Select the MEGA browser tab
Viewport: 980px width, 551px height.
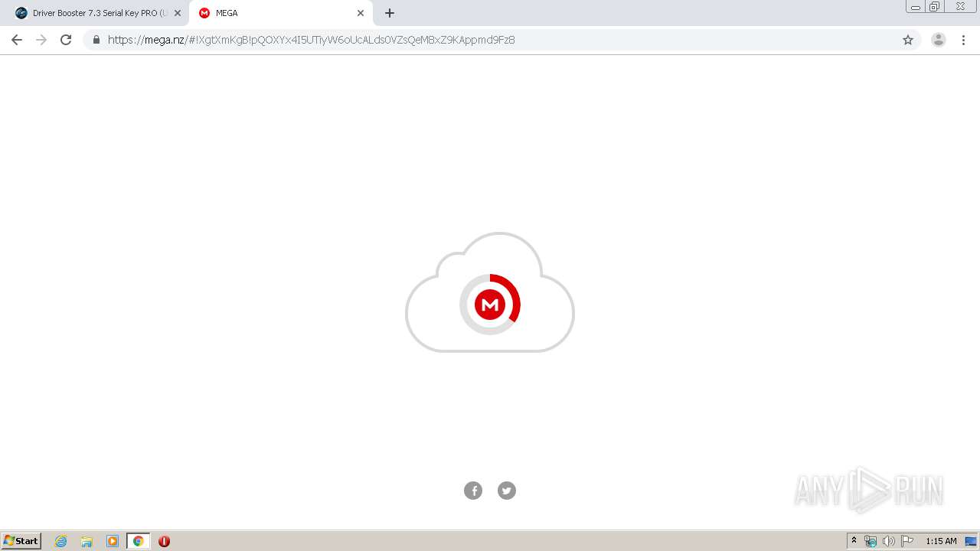279,13
